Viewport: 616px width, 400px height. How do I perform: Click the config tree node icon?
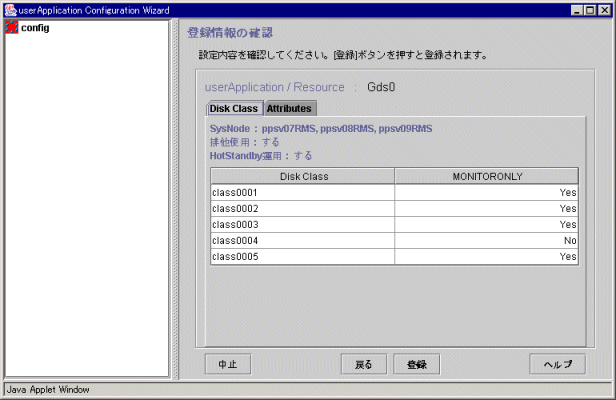pyautogui.click(x=12, y=28)
